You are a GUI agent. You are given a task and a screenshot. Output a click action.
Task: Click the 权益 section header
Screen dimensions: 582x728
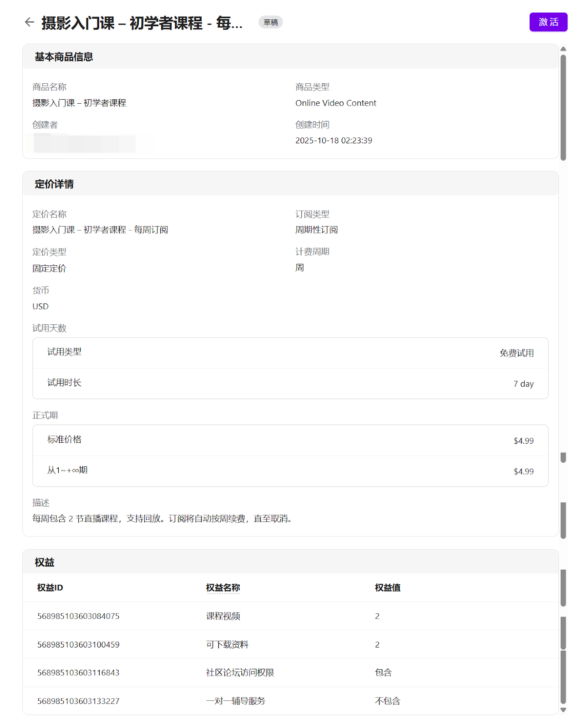click(45, 562)
